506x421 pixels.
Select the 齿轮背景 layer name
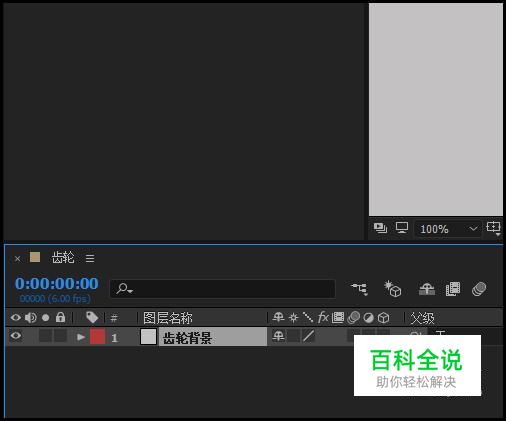pyautogui.click(x=187, y=338)
